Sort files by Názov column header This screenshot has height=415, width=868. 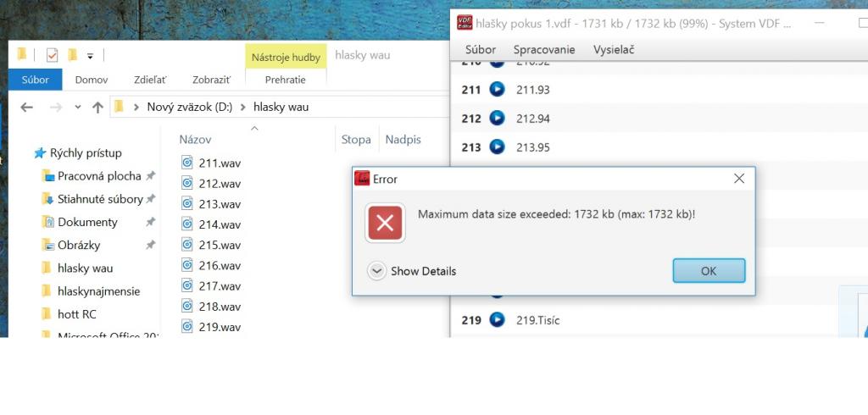click(196, 139)
